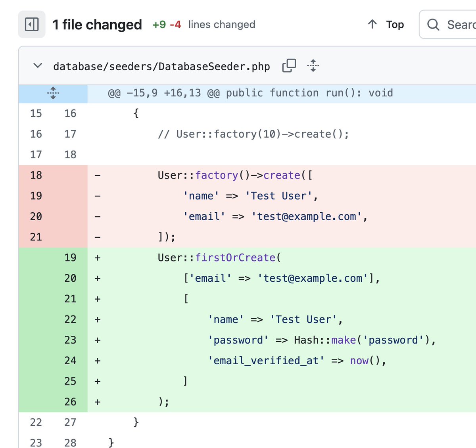Select old line number 15
This screenshot has height=448, width=476.
coord(36,113)
